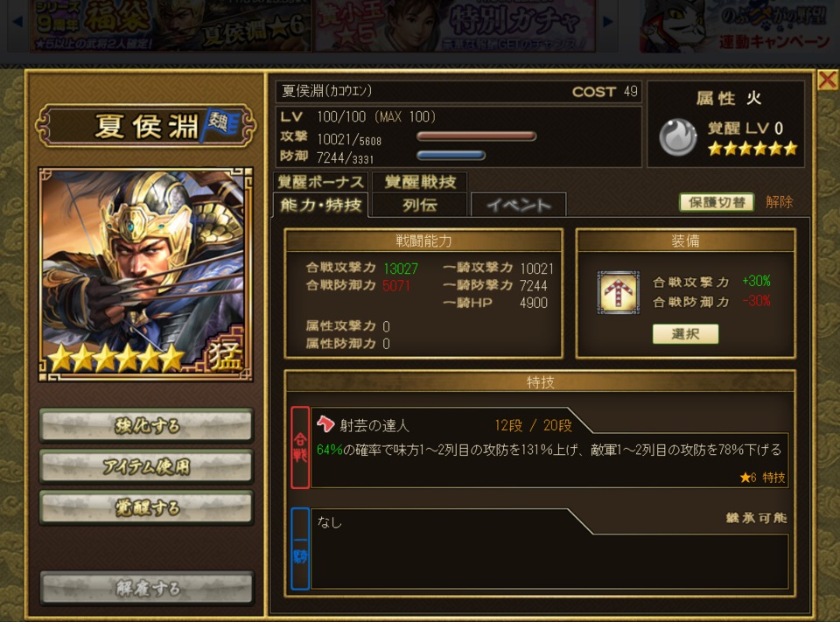Switch to the 覚醒戦技 tab

[x=420, y=182]
